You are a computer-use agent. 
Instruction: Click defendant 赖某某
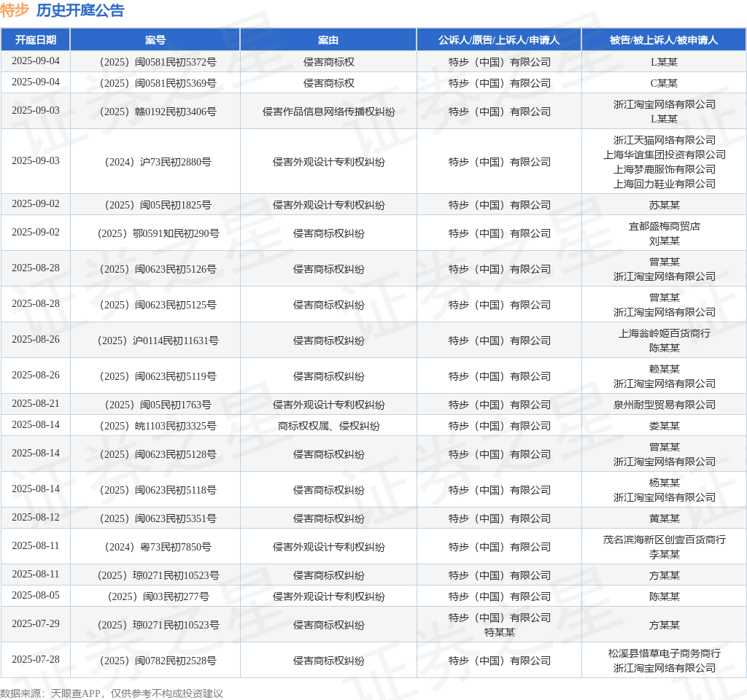coord(664,369)
